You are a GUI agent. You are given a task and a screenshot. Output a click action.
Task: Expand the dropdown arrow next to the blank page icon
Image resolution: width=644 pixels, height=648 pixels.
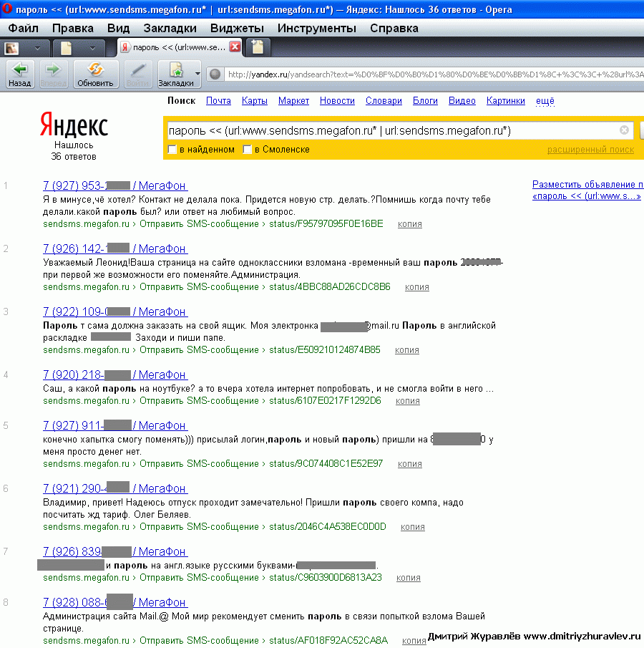tap(92, 49)
